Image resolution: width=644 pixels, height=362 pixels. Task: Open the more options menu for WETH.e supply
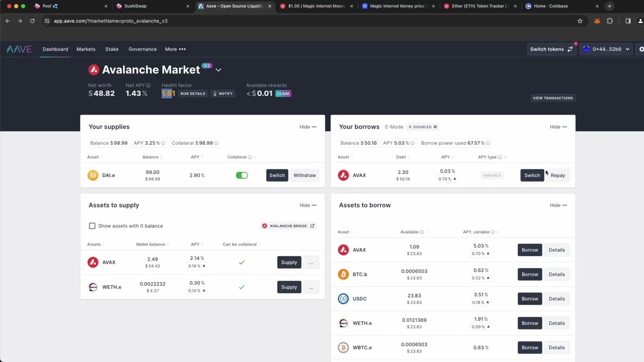click(311, 287)
